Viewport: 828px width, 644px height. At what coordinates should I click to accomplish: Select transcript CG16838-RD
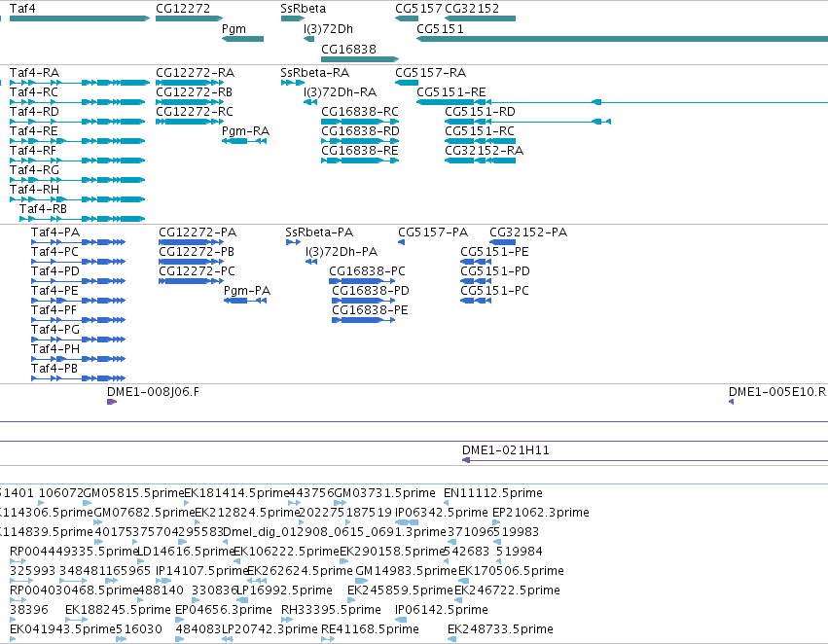point(360,141)
